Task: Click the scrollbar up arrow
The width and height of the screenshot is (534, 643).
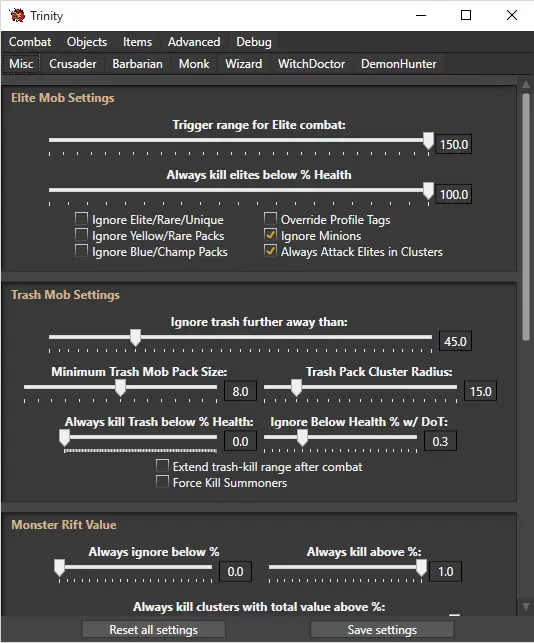Action: coord(526,84)
